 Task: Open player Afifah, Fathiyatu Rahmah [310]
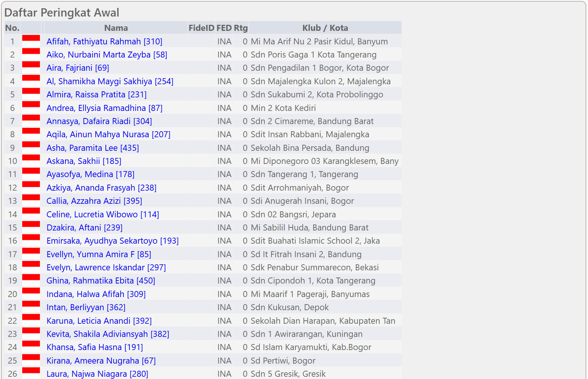pyautogui.click(x=104, y=41)
